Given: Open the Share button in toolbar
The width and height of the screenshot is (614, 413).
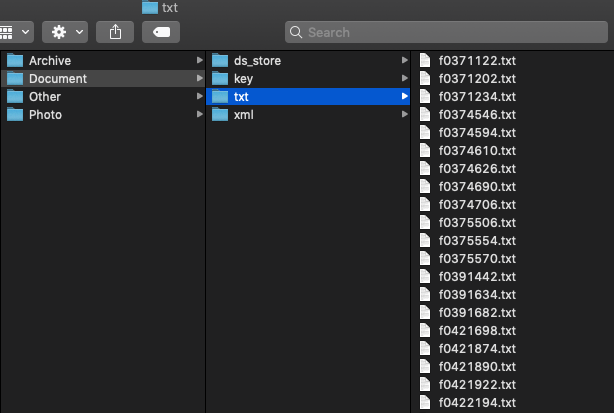Looking at the screenshot, I should point(115,32).
